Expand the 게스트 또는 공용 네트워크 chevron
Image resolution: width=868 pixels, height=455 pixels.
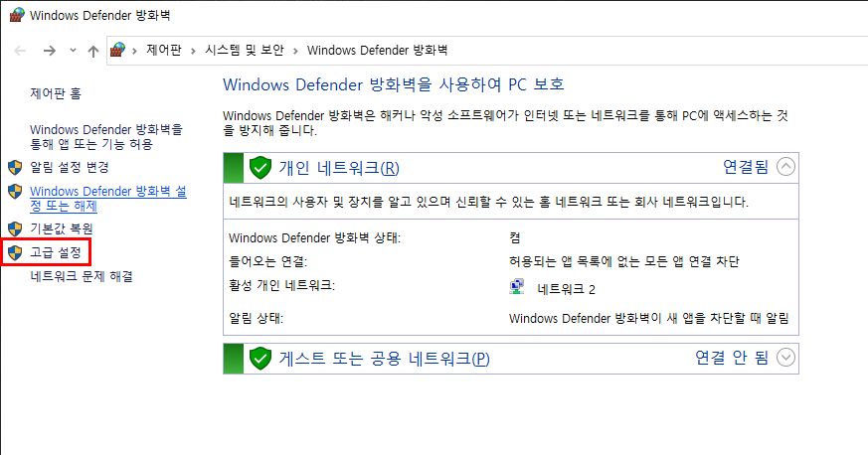785,358
